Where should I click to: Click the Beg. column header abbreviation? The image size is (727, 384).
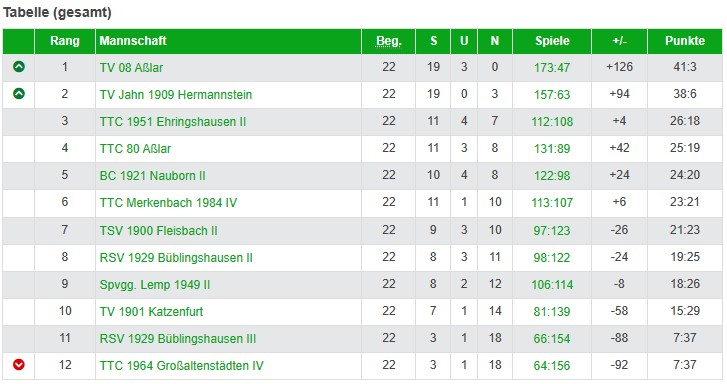click(x=389, y=41)
